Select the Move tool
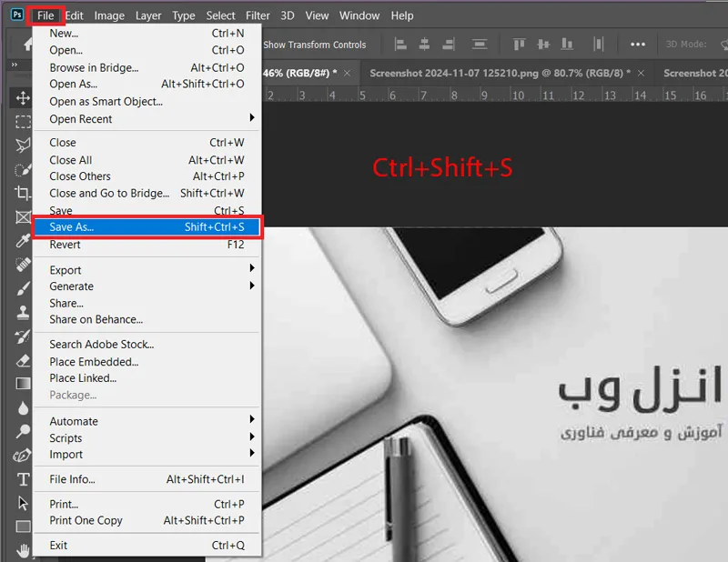 pyautogui.click(x=23, y=98)
